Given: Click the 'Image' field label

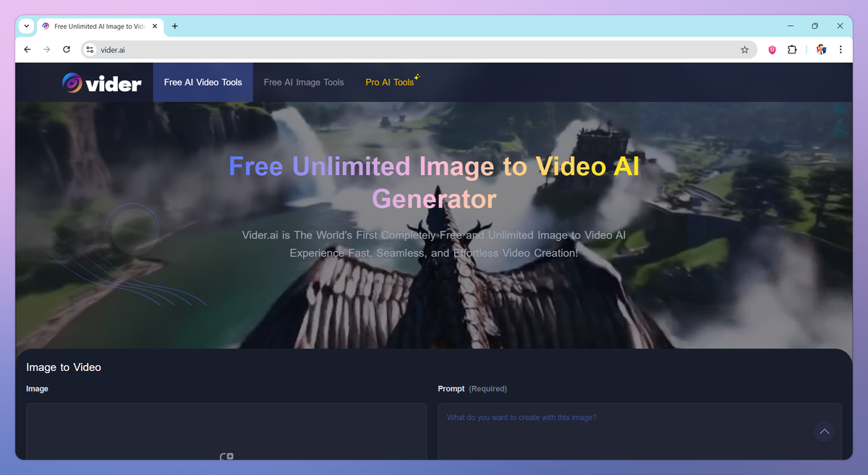Looking at the screenshot, I should click(37, 389).
